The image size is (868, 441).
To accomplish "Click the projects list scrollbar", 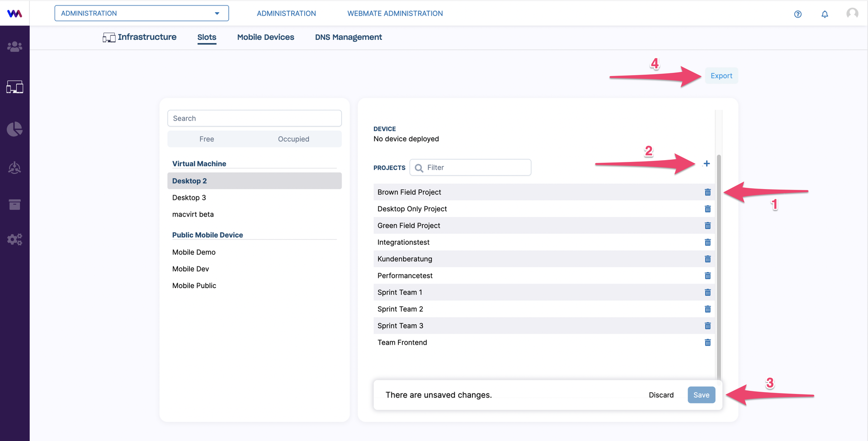I will [719, 267].
